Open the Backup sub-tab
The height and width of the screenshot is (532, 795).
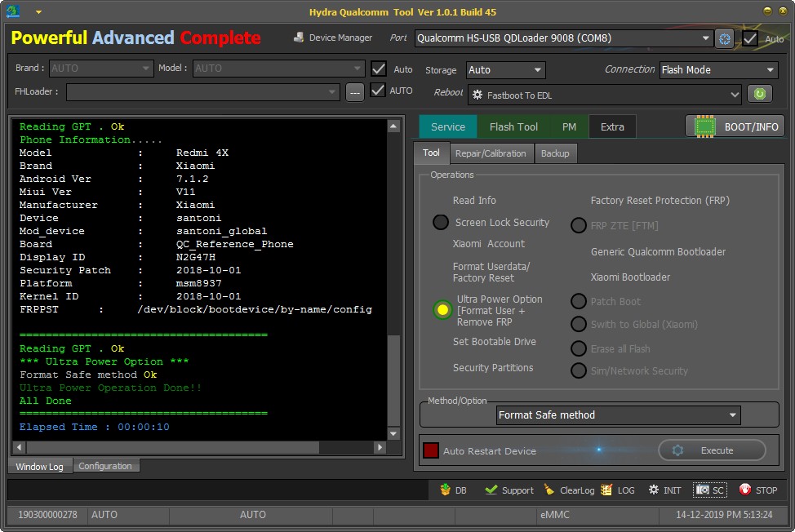click(x=555, y=153)
